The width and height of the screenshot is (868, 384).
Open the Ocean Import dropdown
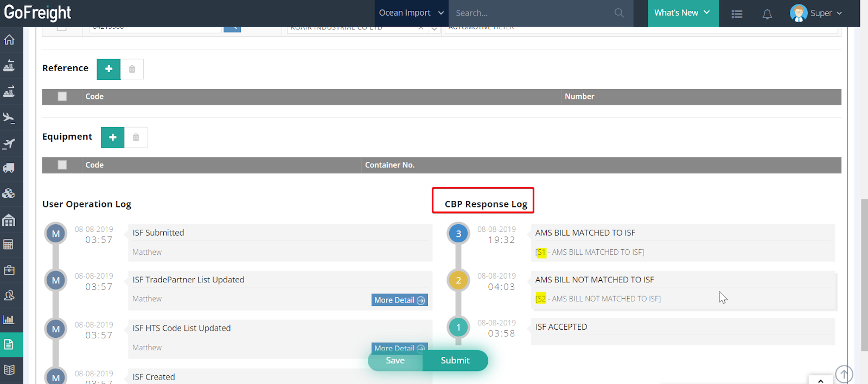tap(411, 13)
